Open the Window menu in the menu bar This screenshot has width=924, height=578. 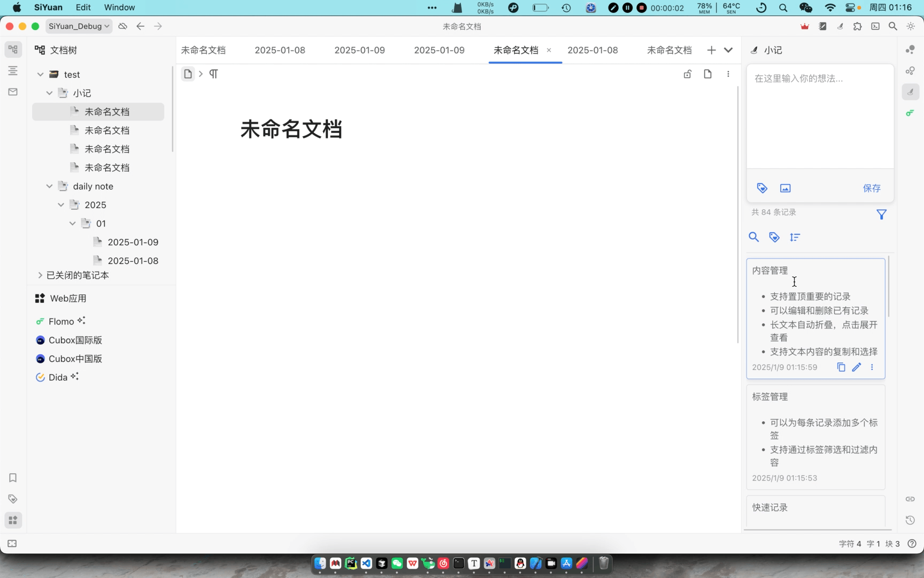pyautogui.click(x=119, y=7)
